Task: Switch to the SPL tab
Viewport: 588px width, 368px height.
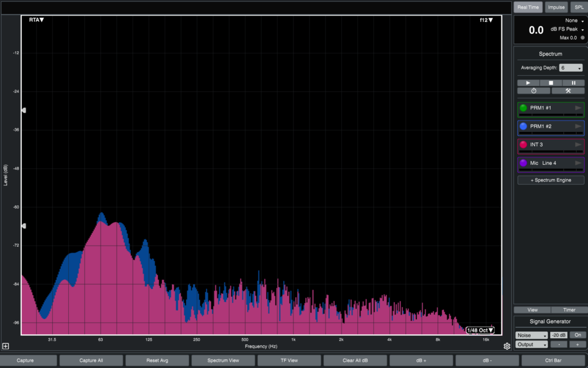Action: point(579,7)
